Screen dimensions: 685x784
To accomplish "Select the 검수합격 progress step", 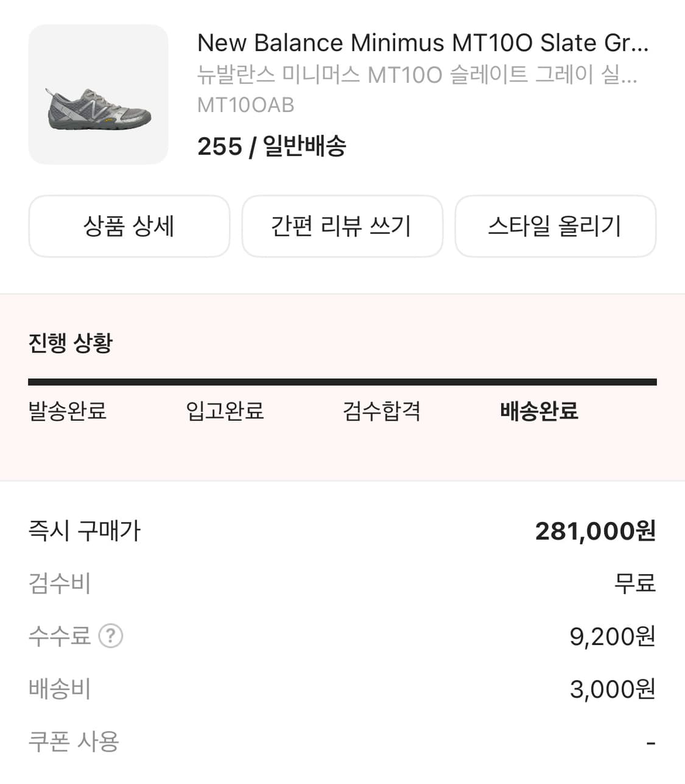I will 381,411.
